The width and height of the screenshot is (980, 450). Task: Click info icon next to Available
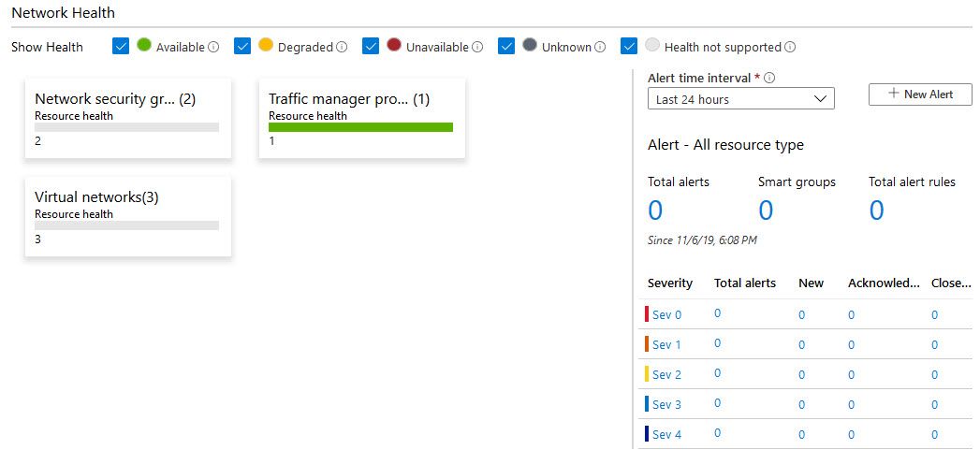(213, 47)
